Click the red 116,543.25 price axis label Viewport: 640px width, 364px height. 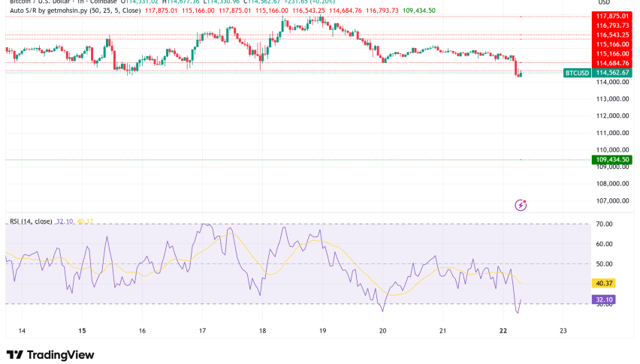pyautogui.click(x=612, y=35)
